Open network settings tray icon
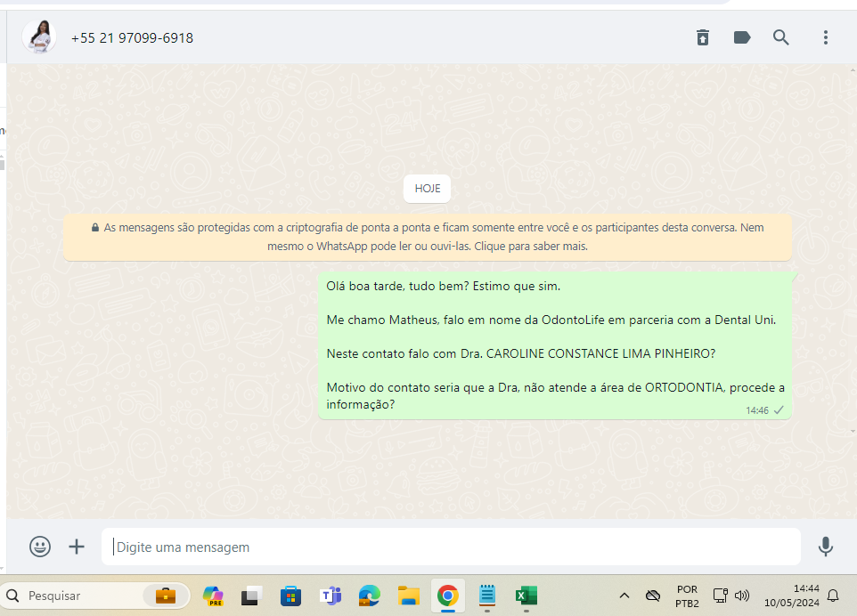The image size is (857, 616). [720, 596]
